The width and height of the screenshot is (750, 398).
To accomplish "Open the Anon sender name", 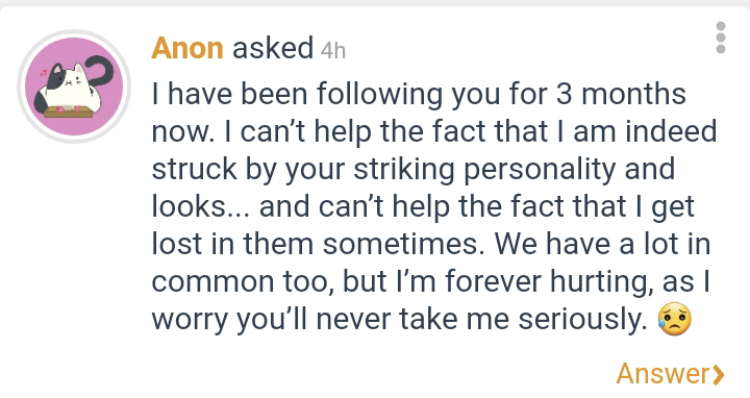I will tap(187, 48).
